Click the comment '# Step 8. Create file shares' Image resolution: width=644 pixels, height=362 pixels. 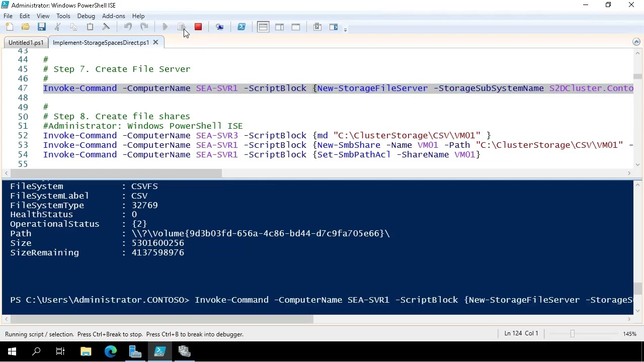pos(117,117)
